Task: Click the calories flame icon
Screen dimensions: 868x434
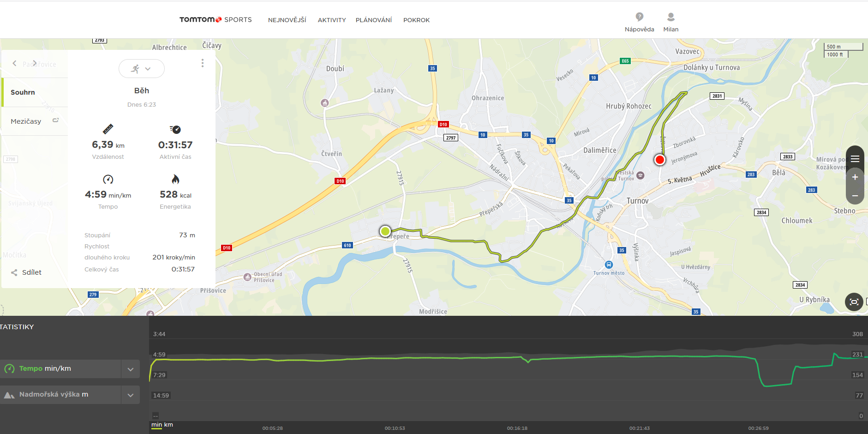Action: [x=175, y=179]
